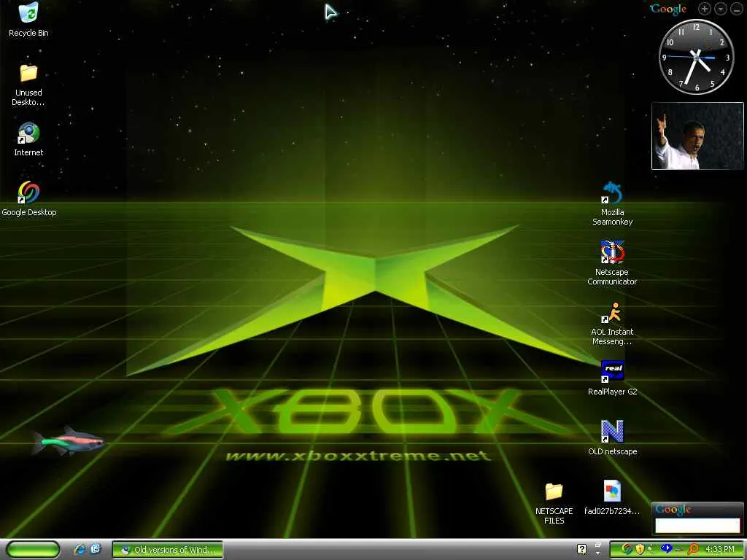Select the NETSCAPE FILES folder

[554, 503]
